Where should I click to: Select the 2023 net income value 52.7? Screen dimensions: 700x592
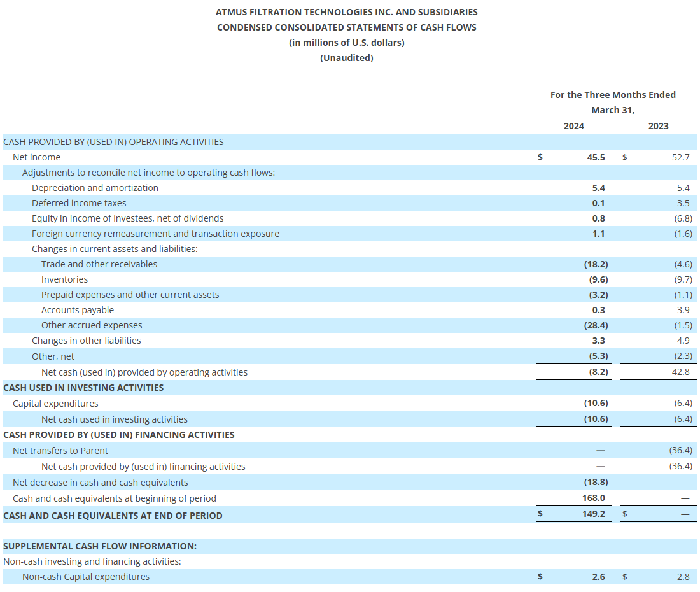click(x=680, y=157)
